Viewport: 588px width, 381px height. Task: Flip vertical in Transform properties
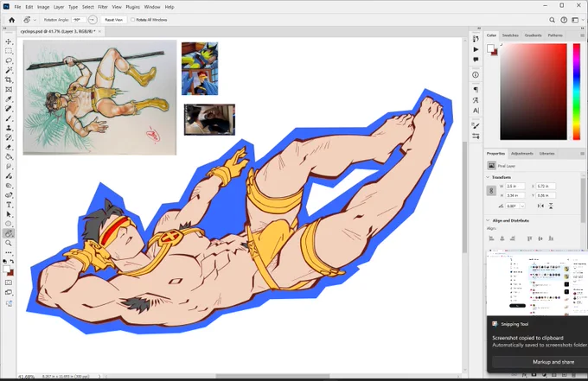[x=551, y=206]
